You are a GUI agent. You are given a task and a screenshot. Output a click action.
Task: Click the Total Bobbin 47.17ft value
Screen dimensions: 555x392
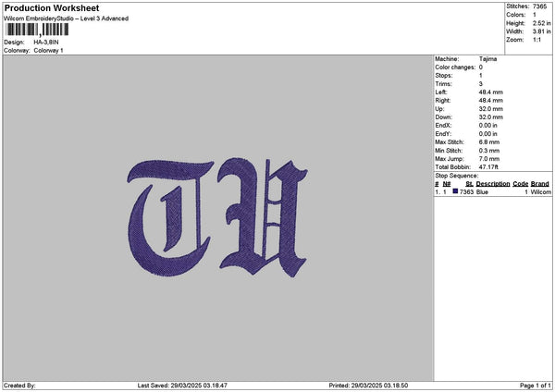point(490,166)
